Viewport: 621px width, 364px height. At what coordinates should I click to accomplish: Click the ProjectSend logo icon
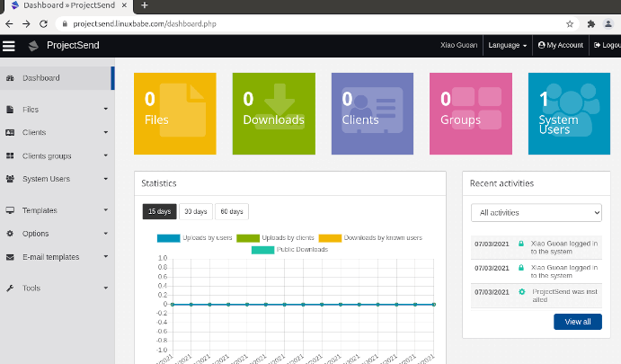[x=33, y=46]
